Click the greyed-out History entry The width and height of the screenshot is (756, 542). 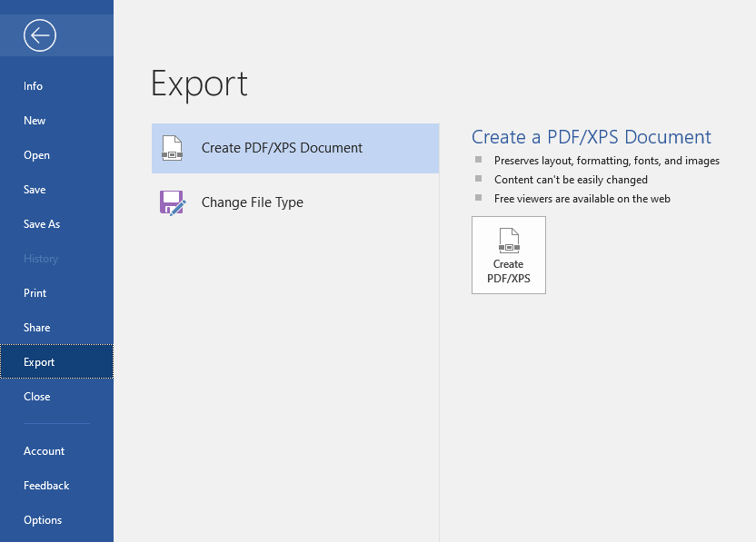[41, 259]
